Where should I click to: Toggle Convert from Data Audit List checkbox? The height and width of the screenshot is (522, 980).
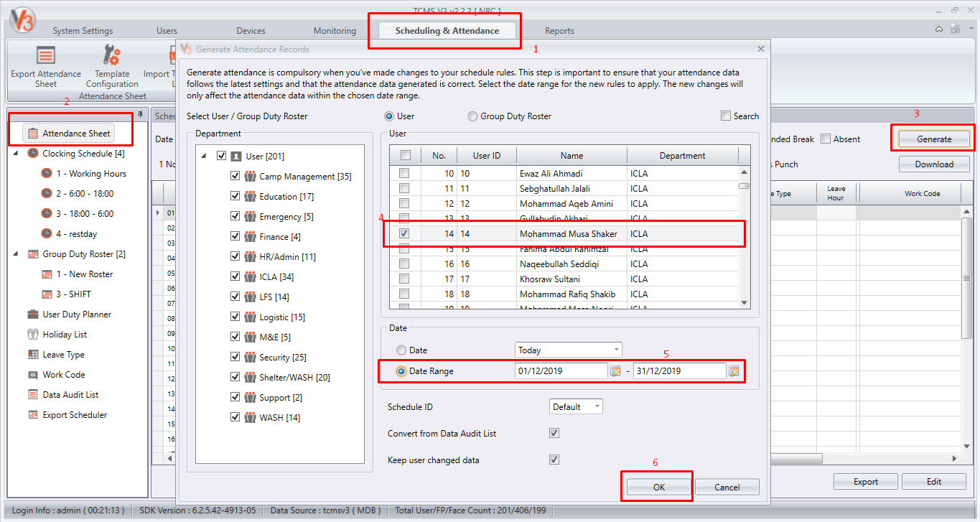coord(554,433)
